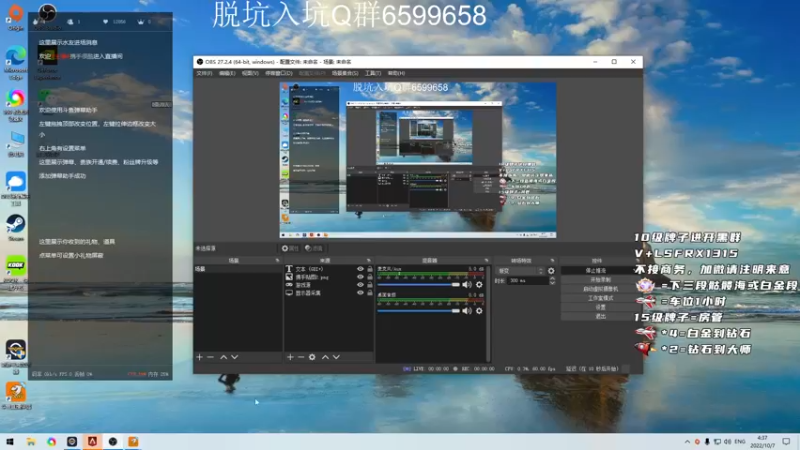Screen dimensions: 800x450
Task: Click the source Filters button below the preview
Action: [x=314, y=248]
